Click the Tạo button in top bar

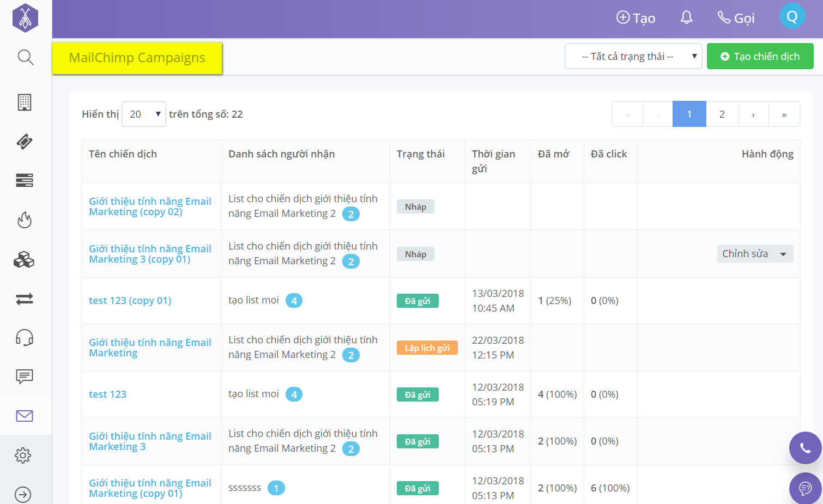636,18
